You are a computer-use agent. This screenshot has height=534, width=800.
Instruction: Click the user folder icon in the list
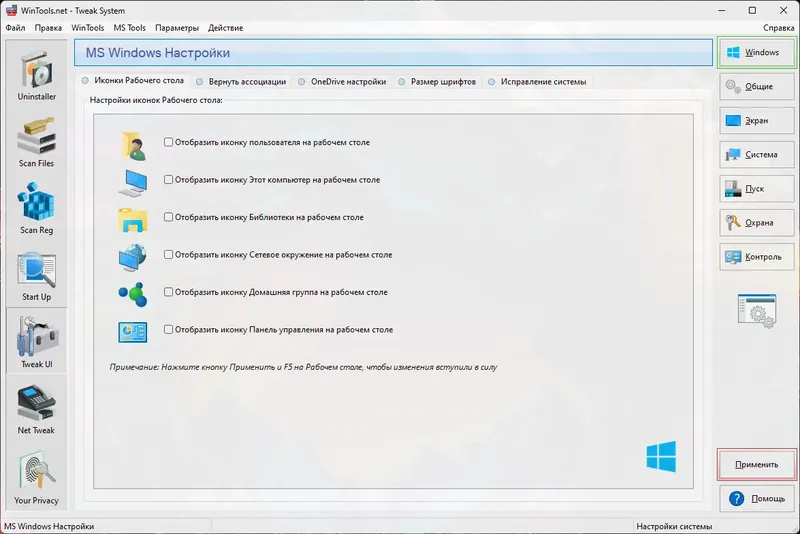click(133, 146)
